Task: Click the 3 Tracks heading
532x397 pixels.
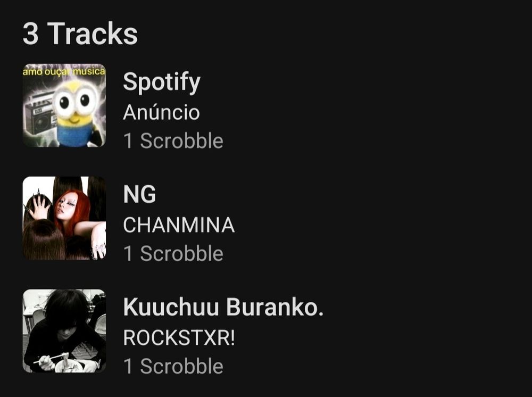Action: click(80, 33)
